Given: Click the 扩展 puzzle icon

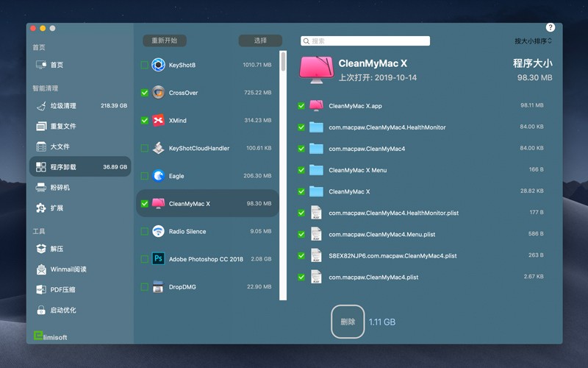Looking at the screenshot, I should [41, 208].
